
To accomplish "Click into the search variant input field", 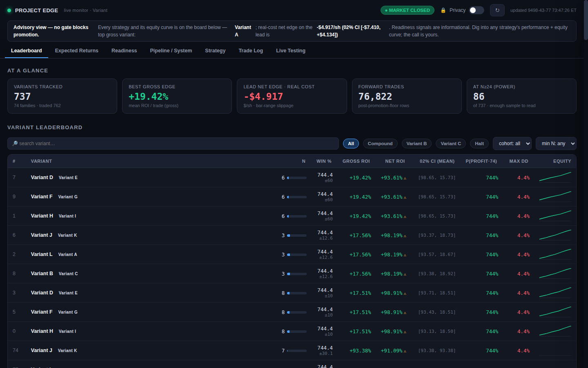I will tap(173, 144).
